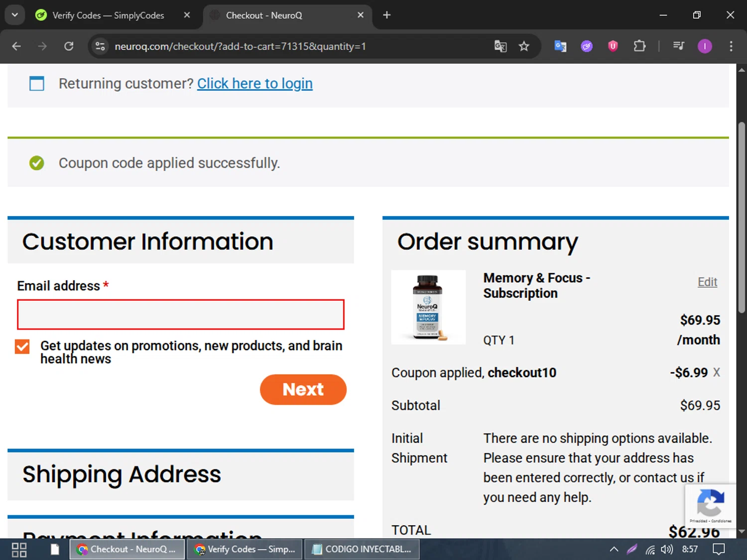The width and height of the screenshot is (747, 560).
Task: Click the Email address input field
Action: [181, 315]
